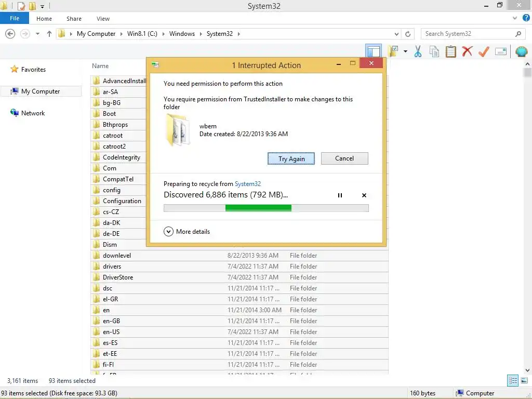Open dropdown arrow after Windows breadcrumb

pyautogui.click(x=201, y=34)
